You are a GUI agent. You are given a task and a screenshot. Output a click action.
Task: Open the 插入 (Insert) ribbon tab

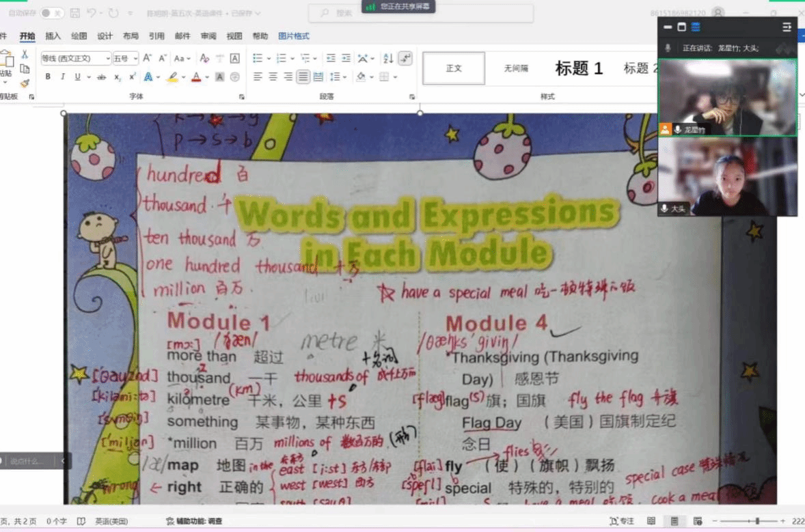(x=53, y=36)
